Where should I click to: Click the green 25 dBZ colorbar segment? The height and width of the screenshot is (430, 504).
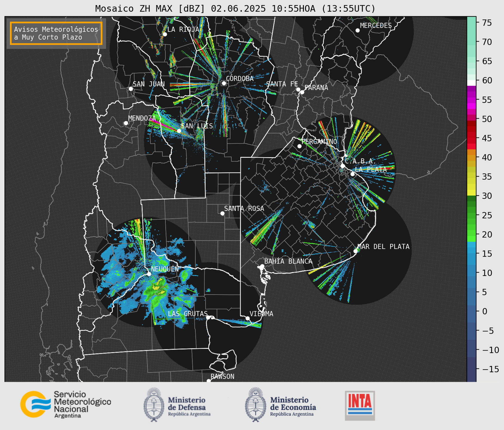tap(471, 215)
